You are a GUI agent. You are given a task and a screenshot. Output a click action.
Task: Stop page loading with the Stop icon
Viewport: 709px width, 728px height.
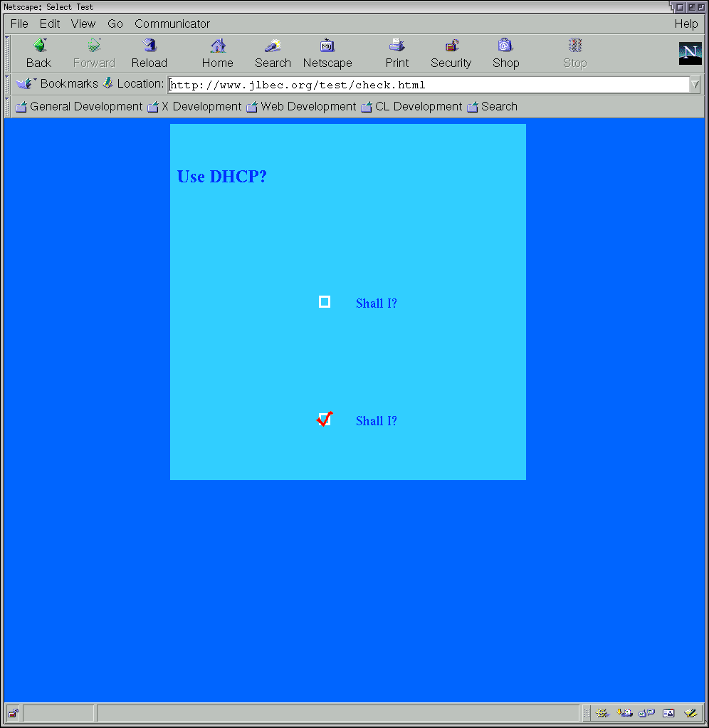[x=575, y=53]
